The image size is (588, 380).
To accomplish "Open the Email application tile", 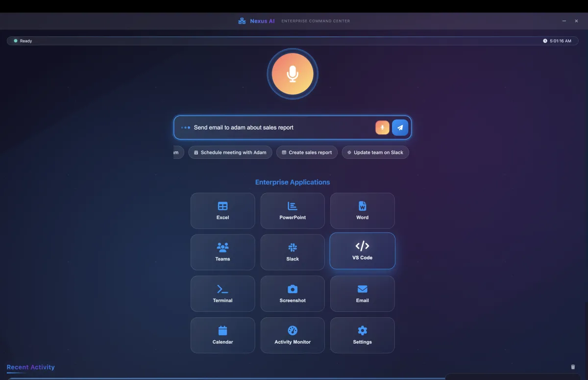I will (362, 294).
